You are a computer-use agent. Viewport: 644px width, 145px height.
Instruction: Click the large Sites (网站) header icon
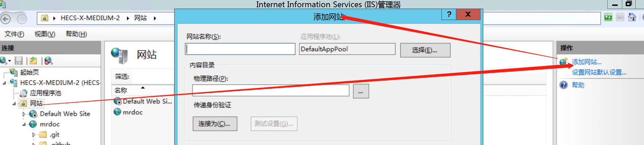(120, 55)
